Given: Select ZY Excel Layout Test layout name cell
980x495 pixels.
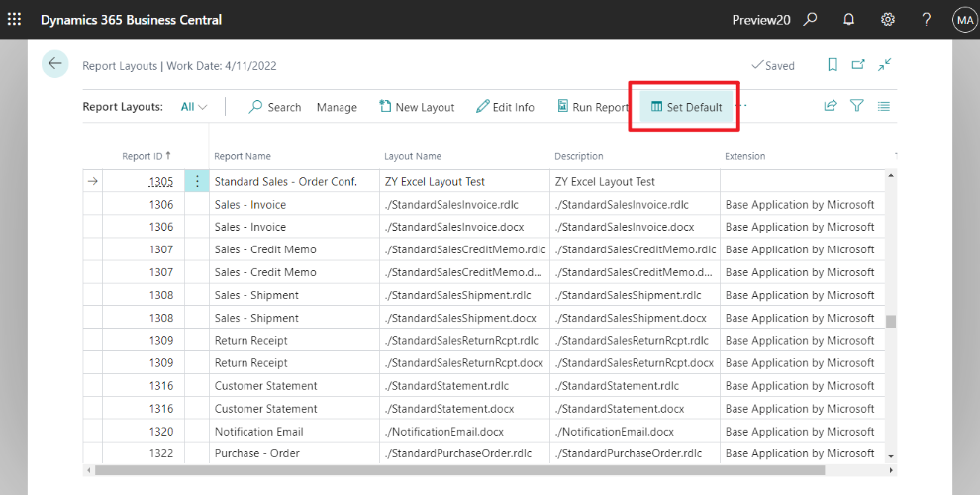Looking at the screenshot, I should 464,181.
